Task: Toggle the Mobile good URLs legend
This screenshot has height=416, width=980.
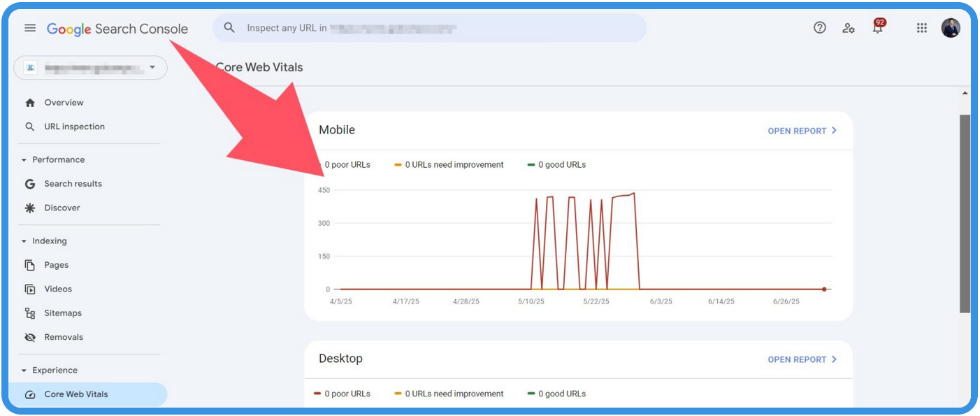Action: [x=558, y=164]
